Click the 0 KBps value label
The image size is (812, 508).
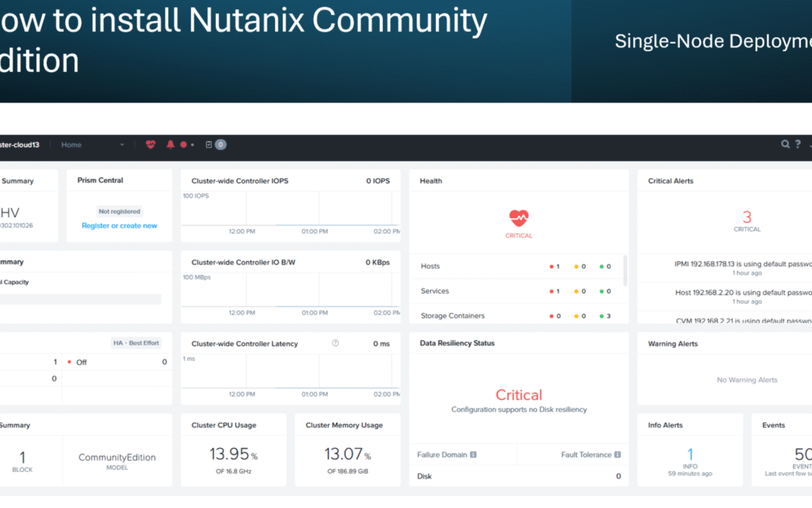pos(377,263)
